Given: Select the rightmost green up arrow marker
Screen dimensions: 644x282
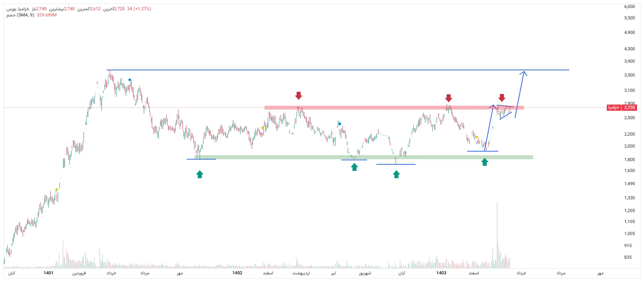Looking at the screenshot, I should pos(485,162).
